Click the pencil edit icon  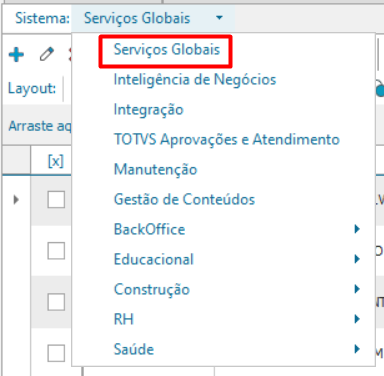pos(47,54)
